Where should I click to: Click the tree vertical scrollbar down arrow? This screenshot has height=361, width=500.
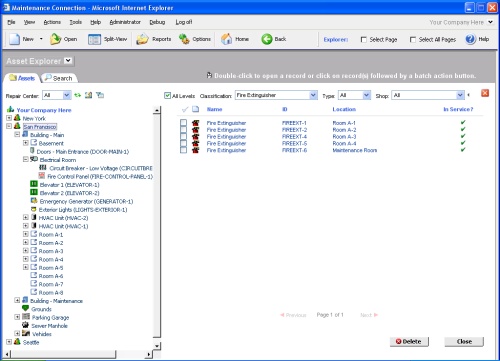click(157, 346)
